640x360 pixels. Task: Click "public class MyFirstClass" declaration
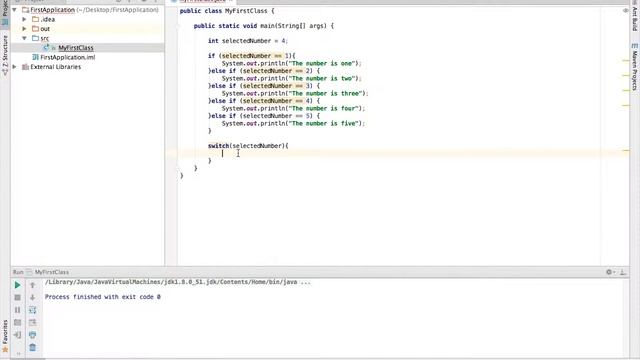(224, 11)
